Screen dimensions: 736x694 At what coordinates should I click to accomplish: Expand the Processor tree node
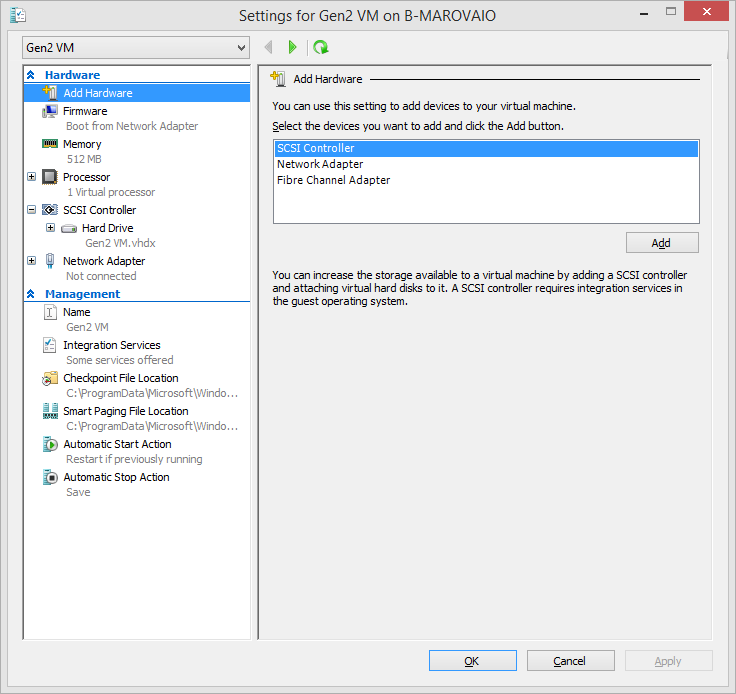click(x=32, y=177)
